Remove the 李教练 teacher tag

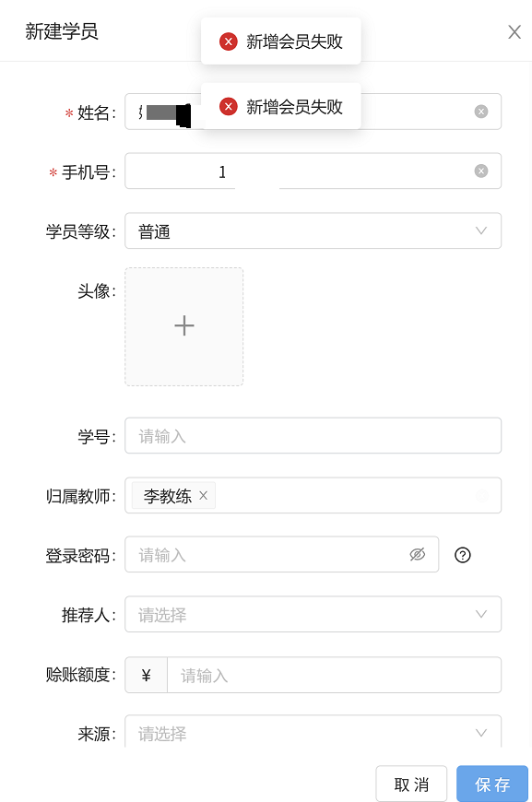(203, 495)
